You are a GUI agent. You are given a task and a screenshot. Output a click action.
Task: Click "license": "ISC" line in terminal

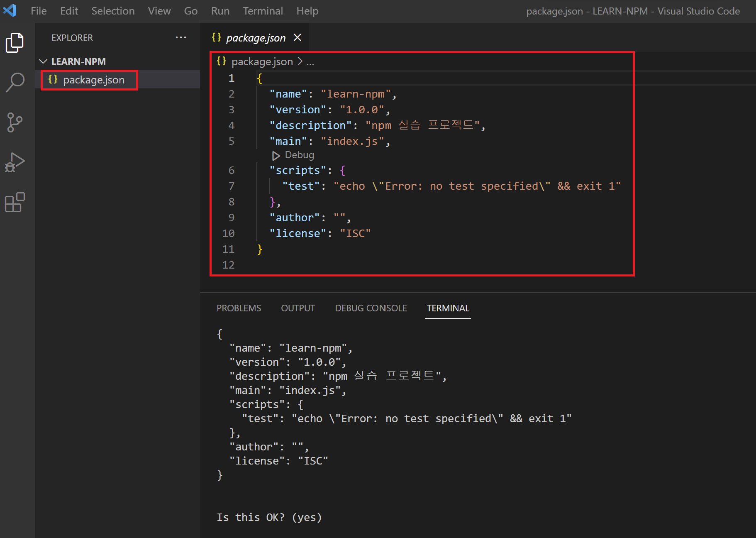coord(278,461)
